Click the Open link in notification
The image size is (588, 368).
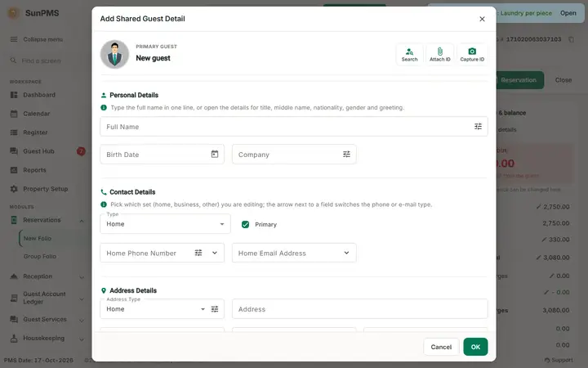click(x=568, y=13)
